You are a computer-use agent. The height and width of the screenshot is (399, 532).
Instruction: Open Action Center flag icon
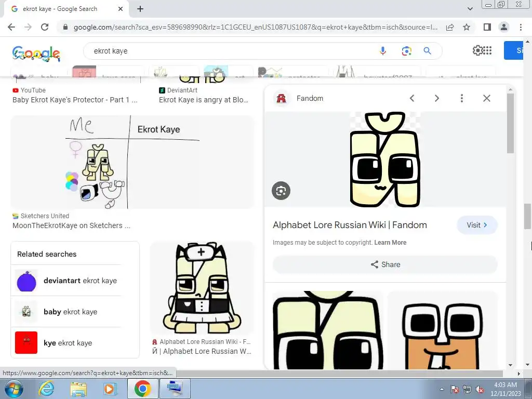[x=455, y=390]
